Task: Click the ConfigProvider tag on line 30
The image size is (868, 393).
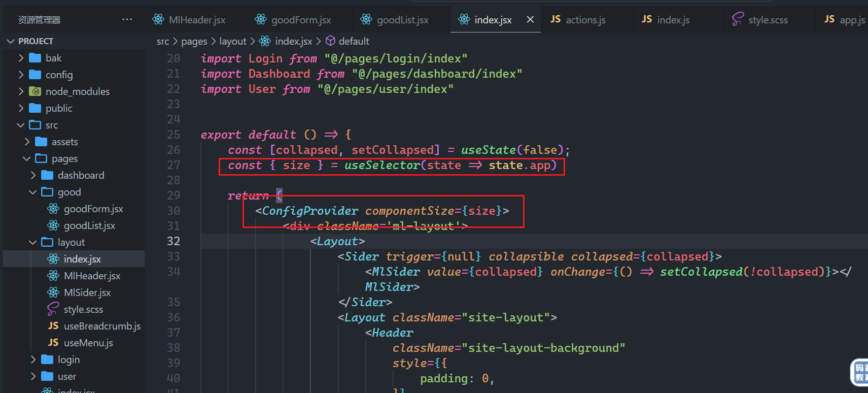Action: click(x=310, y=211)
